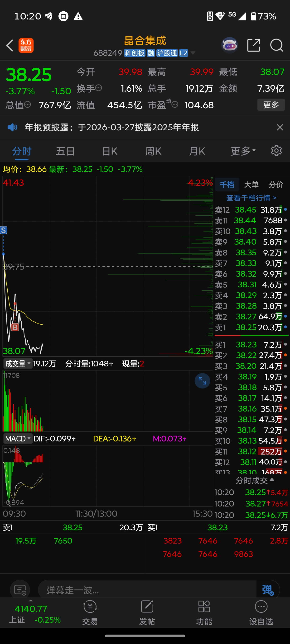Expand chart with fullscreen arrows icon

[202, 381]
